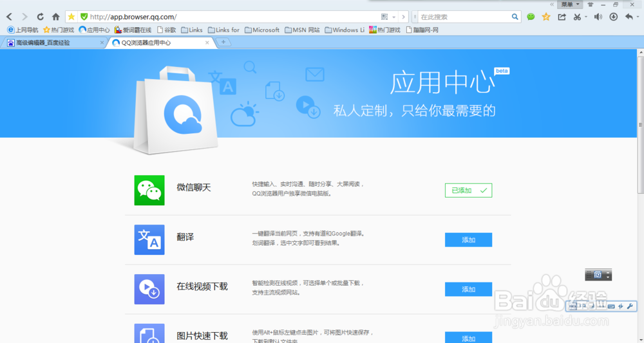Add the 在线视频下载 app
Screen dimensions: 644x343
pos(468,289)
